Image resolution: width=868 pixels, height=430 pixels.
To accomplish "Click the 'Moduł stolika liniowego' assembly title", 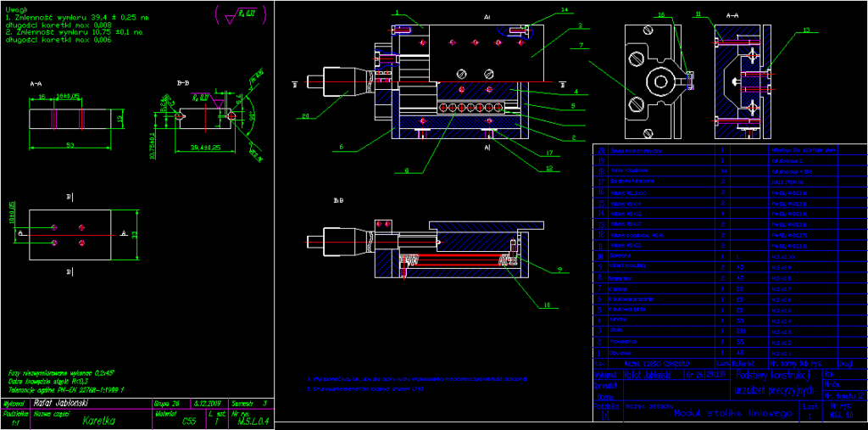I will (x=734, y=413).
